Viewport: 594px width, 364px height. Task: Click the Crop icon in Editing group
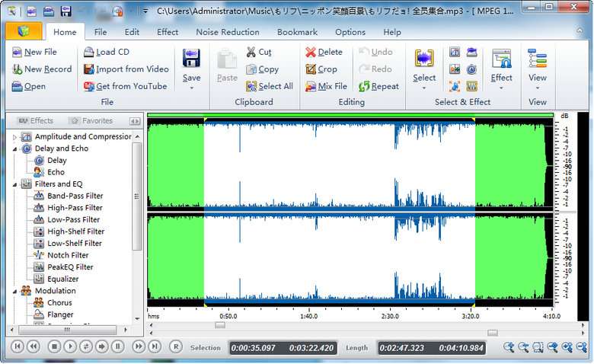[x=311, y=69]
